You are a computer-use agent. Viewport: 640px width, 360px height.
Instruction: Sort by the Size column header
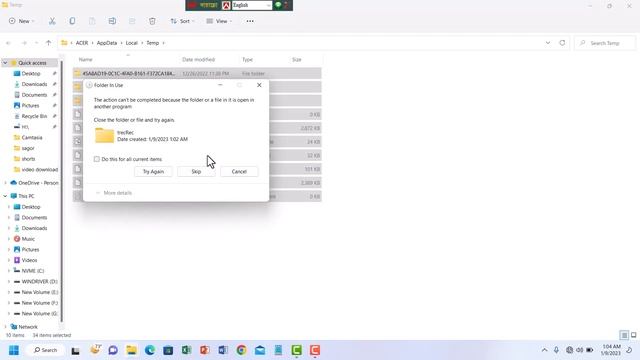tap(297, 60)
